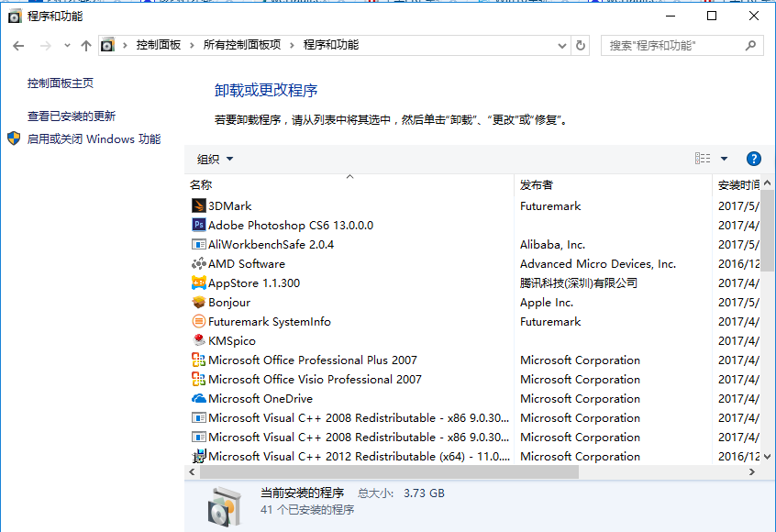Click the 腾讯科技(深圳)有限公司 publisher cell

[x=579, y=283]
